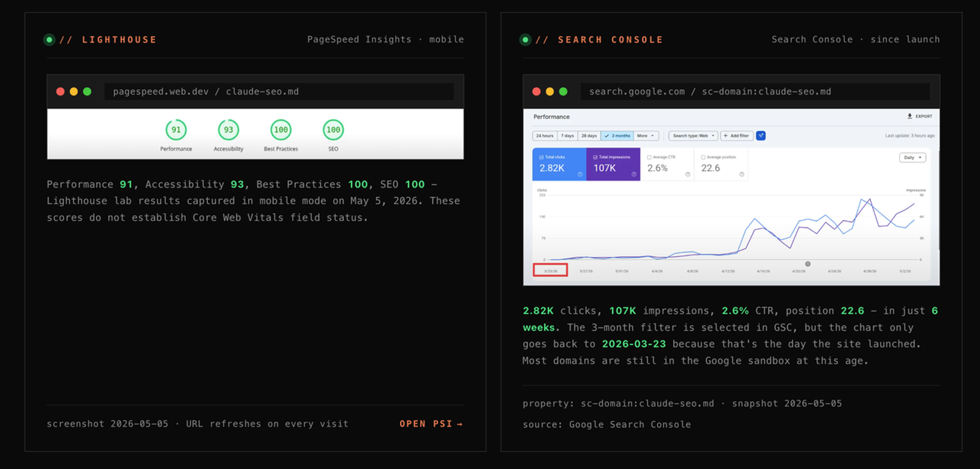Click the 4/12/26 date on chart axis
The image size is (980, 469).
pos(728,271)
